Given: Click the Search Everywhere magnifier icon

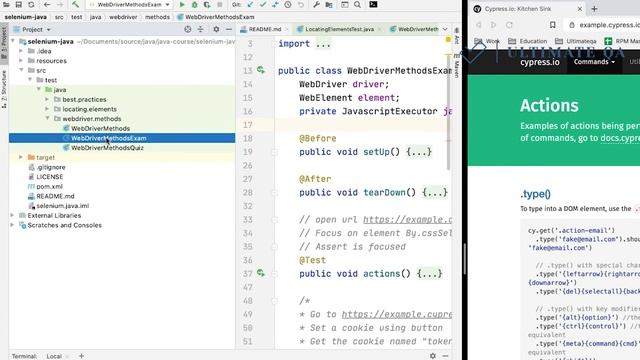Looking at the screenshot, I should tap(357, 4).
